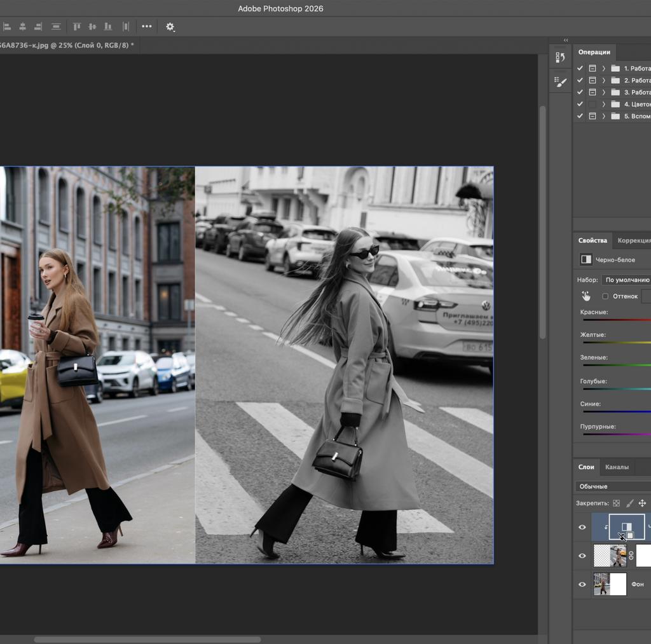The image size is (651, 644).
Task: Enable the Оттенок checkbox
Action: 605,296
